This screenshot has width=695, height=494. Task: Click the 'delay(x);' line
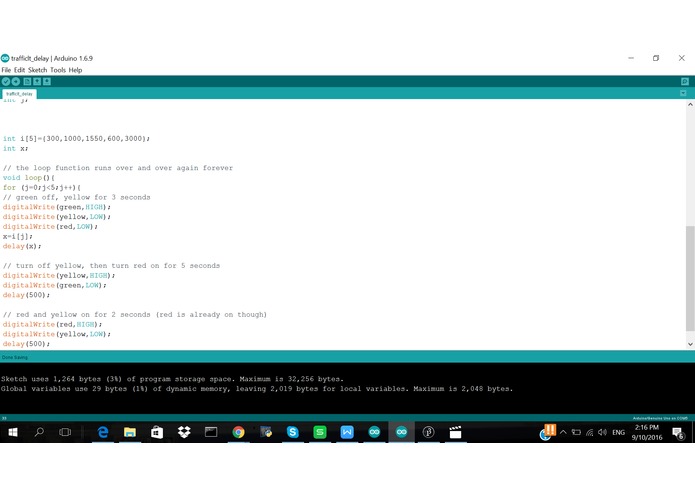coord(22,246)
